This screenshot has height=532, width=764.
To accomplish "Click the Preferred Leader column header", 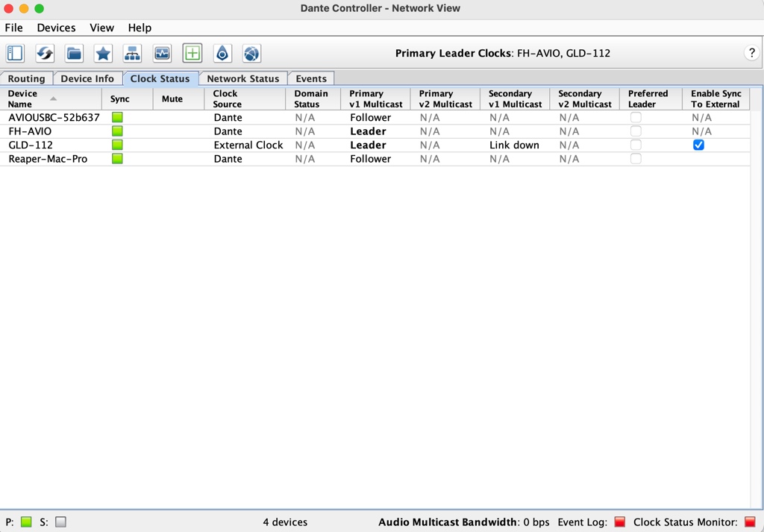I will (651, 99).
